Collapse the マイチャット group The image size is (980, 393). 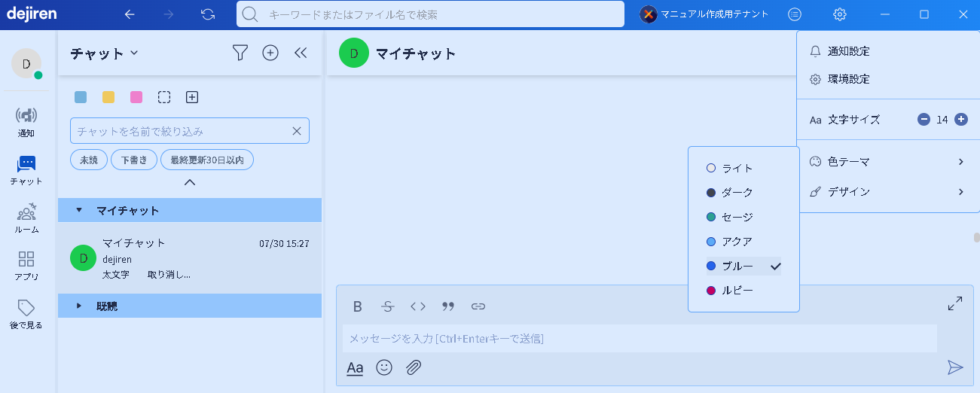(x=79, y=210)
